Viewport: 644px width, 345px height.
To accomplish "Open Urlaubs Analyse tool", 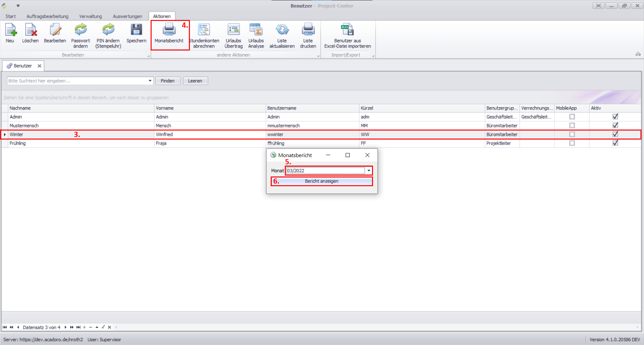I will pyautogui.click(x=256, y=31).
